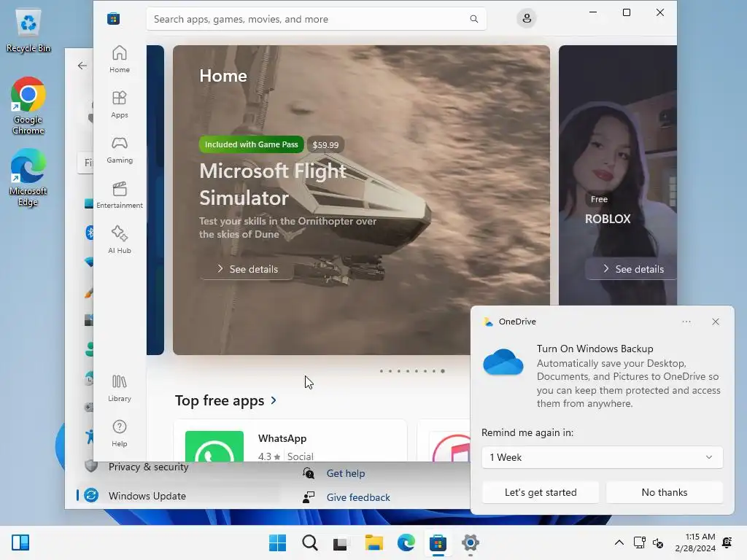Open the clock and date flyout
The width and height of the screenshot is (747, 560).
[x=695, y=542]
